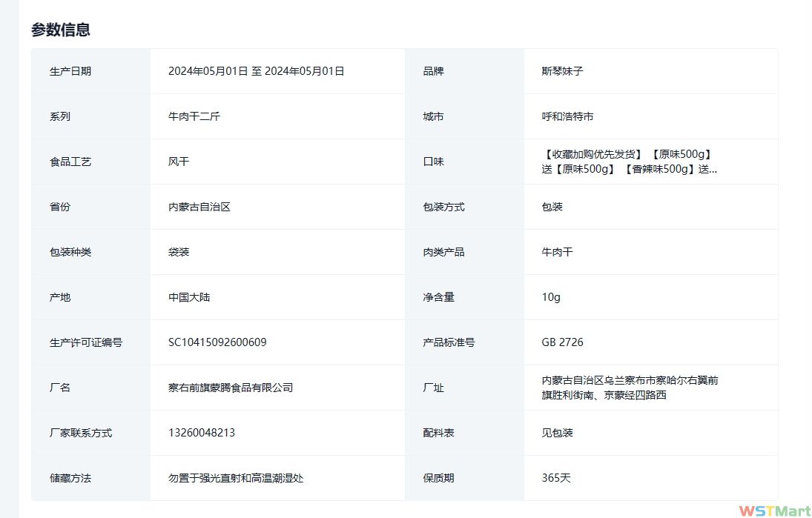Image resolution: width=812 pixels, height=518 pixels.
Task: Click manufacturer name 察右前旗蒙腾食品有限公司
Action: click(231, 388)
